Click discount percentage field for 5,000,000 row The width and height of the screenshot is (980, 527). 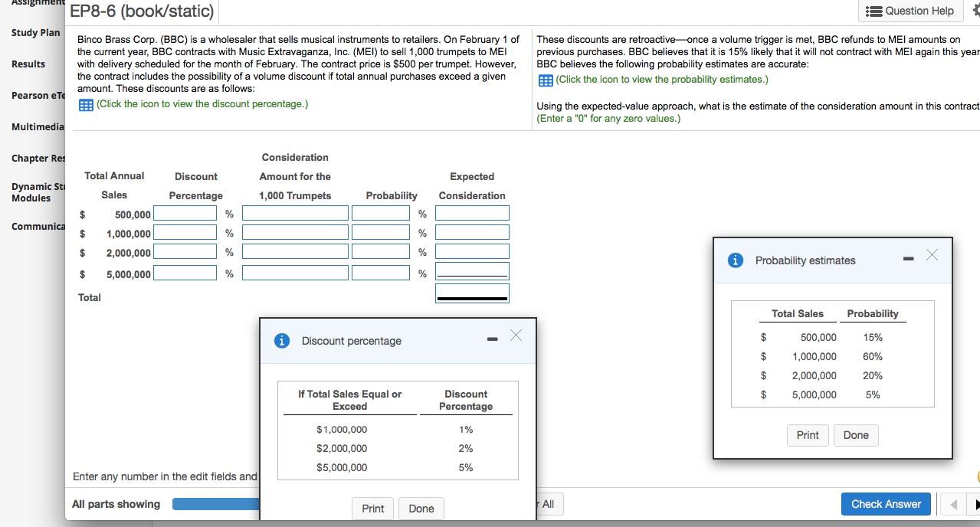[x=185, y=273]
